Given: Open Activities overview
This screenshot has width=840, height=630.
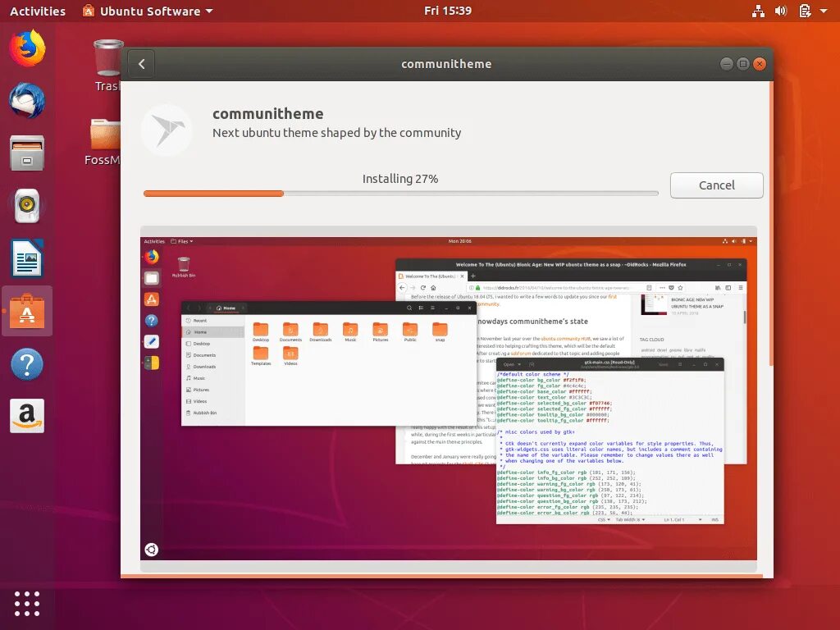Looking at the screenshot, I should [x=38, y=11].
